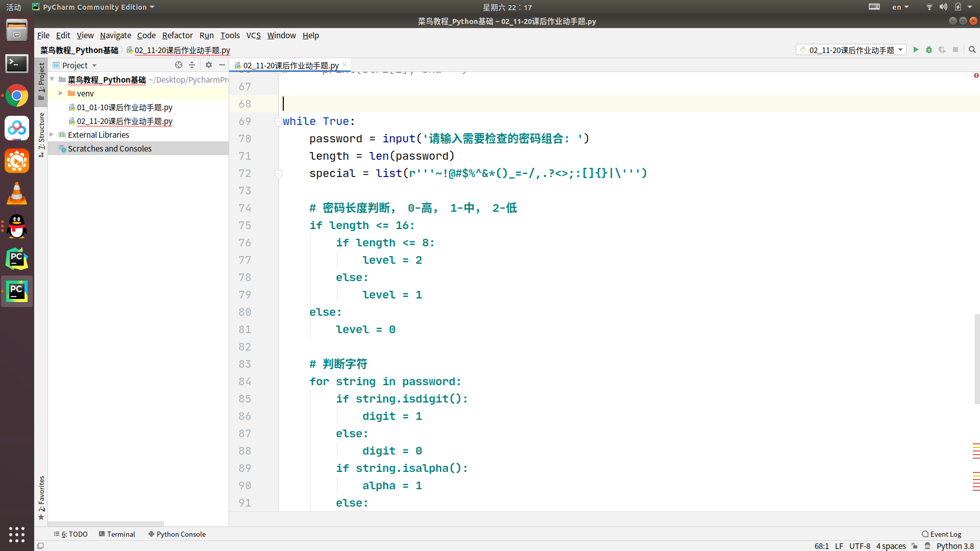This screenshot has height=551, width=980.
Task: Expand the External Libraries tree node
Action: tap(53, 135)
